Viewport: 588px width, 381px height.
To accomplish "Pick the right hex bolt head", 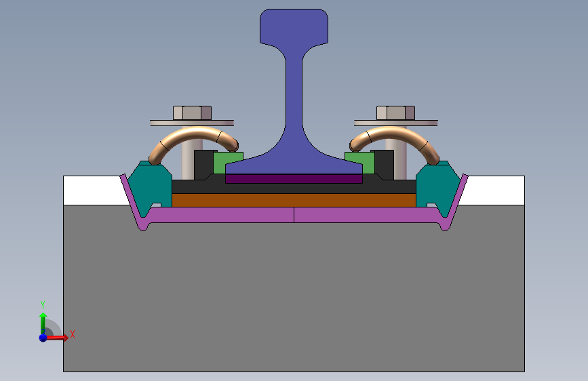I will tap(395, 113).
